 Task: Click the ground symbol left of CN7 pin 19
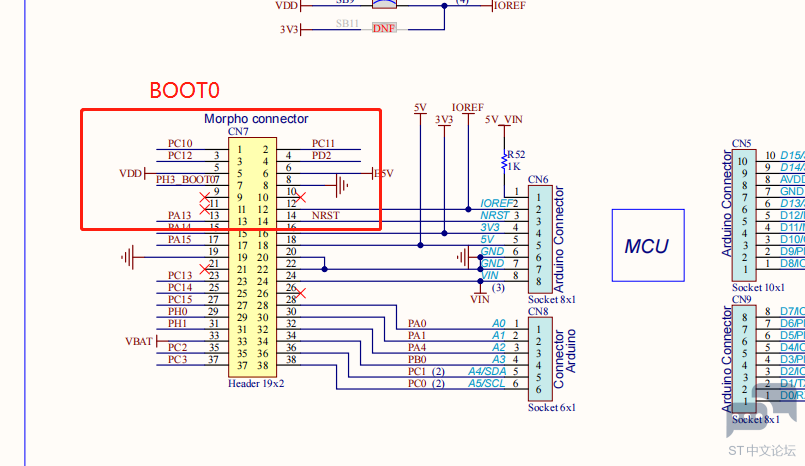pyautogui.click(x=128, y=257)
